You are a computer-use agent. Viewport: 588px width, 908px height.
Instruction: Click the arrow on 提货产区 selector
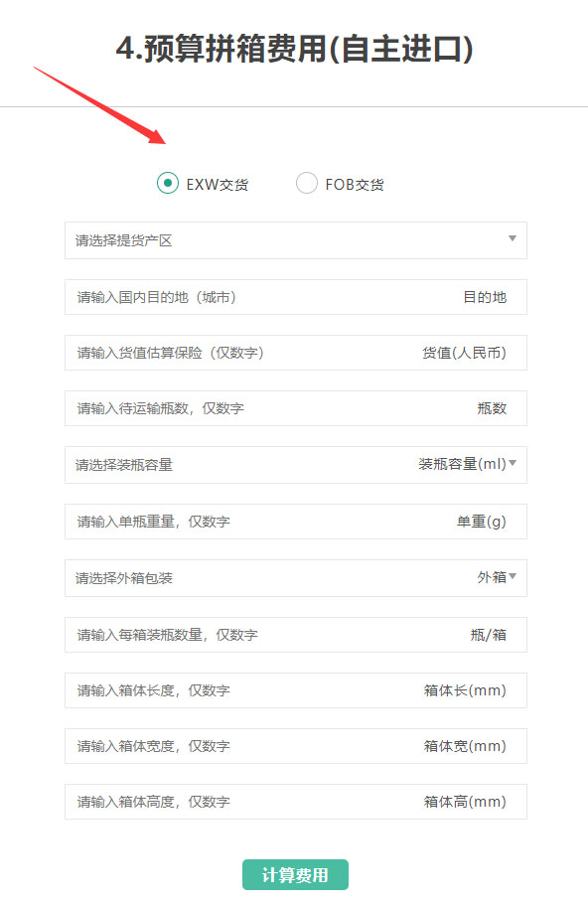pos(513,238)
